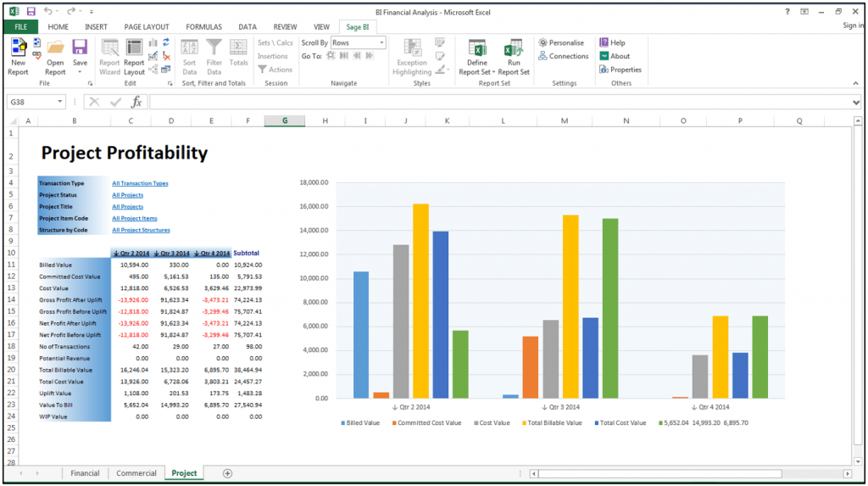Click the Go To previous (rewind) icon
The height and width of the screenshot is (486, 868).
(x=357, y=55)
